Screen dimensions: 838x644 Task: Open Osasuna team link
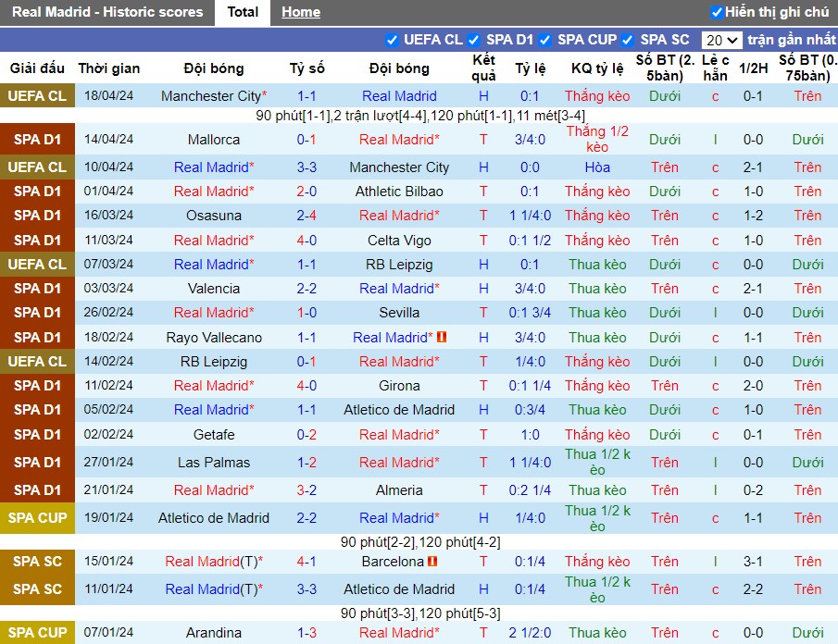[214, 216]
